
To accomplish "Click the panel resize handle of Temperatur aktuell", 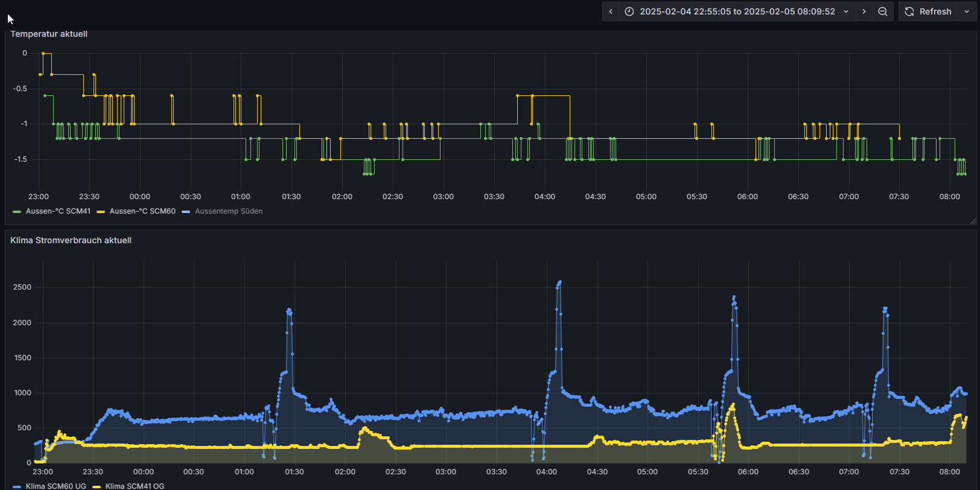I will 973,221.
